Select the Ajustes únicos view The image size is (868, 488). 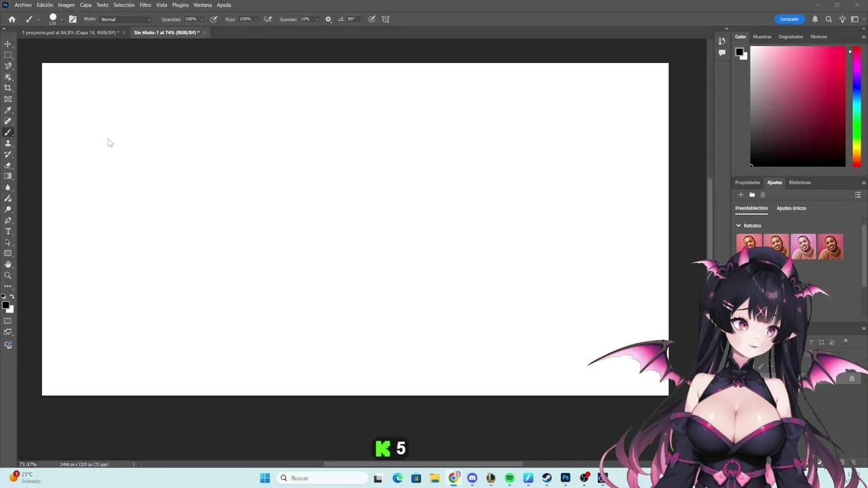coord(791,208)
